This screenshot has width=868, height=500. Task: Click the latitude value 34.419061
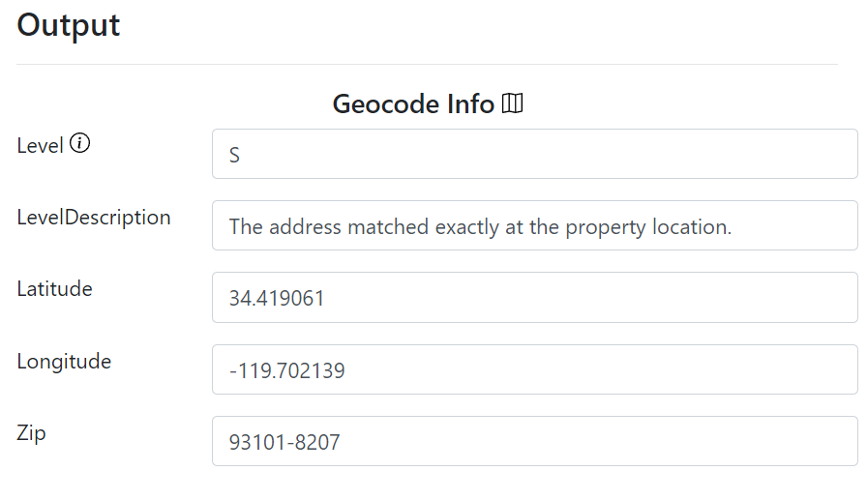click(276, 298)
